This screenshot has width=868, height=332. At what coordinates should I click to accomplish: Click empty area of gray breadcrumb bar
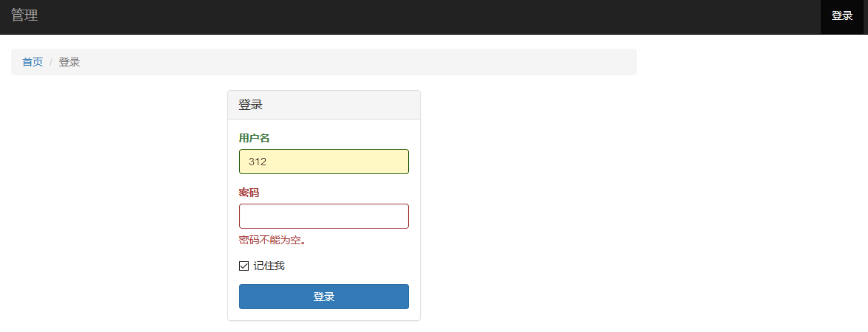click(369, 62)
